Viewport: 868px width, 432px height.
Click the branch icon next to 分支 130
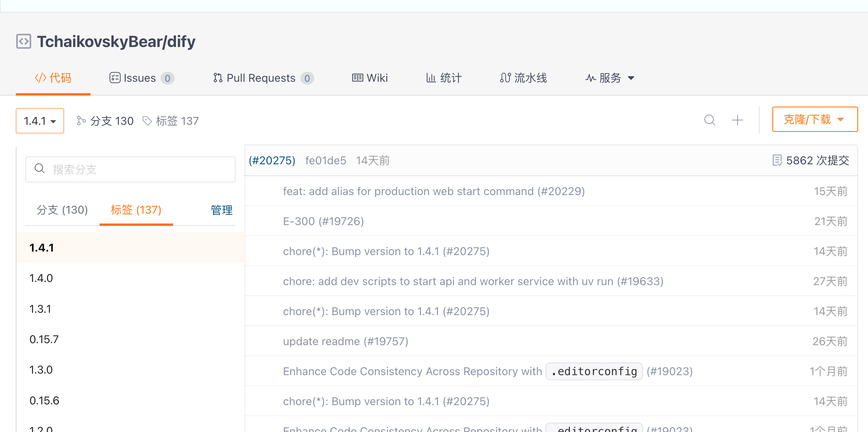81,121
